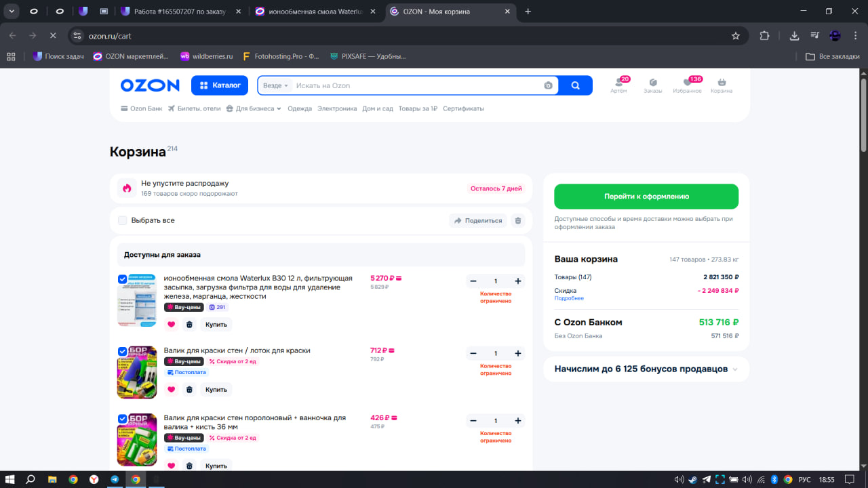Image resolution: width=868 pixels, height=488 pixels.
Task: Open the Yandex Browser icon on the taskbar
Action: click(94, 479)
